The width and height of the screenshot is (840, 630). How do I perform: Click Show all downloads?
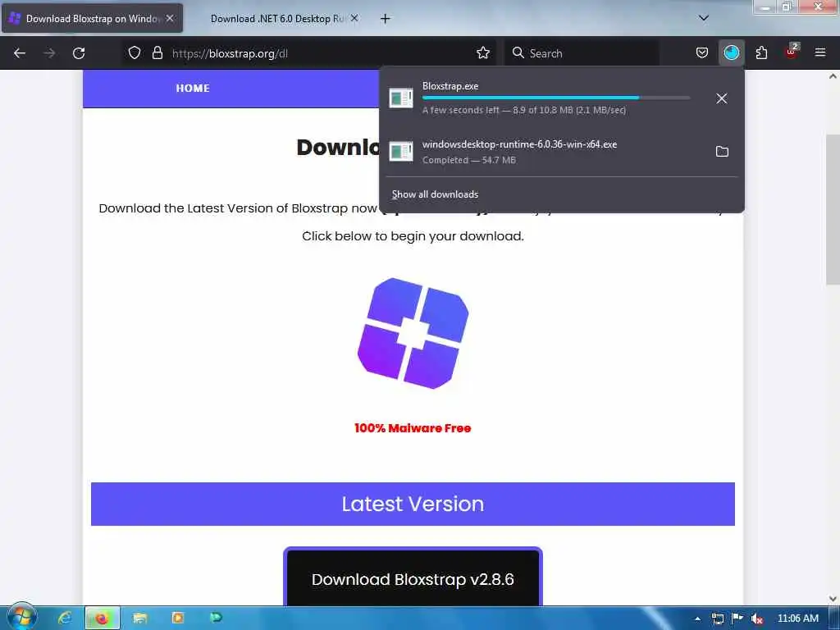pos(435,194)
